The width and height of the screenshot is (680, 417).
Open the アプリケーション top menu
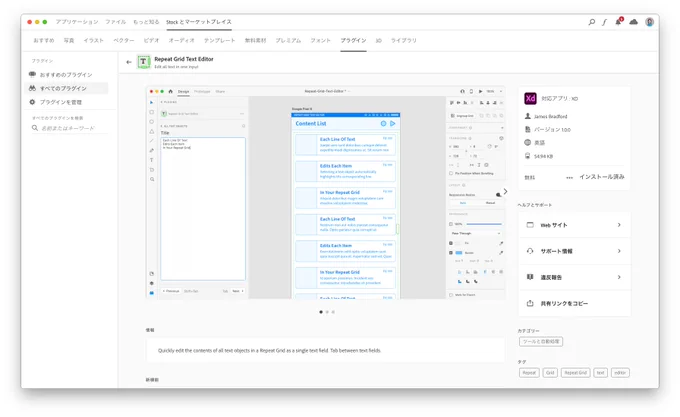77,22
